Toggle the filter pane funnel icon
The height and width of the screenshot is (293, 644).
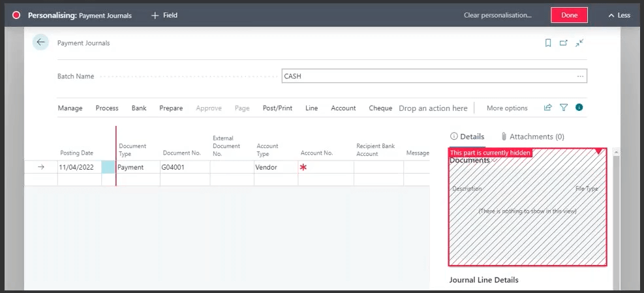564,108
